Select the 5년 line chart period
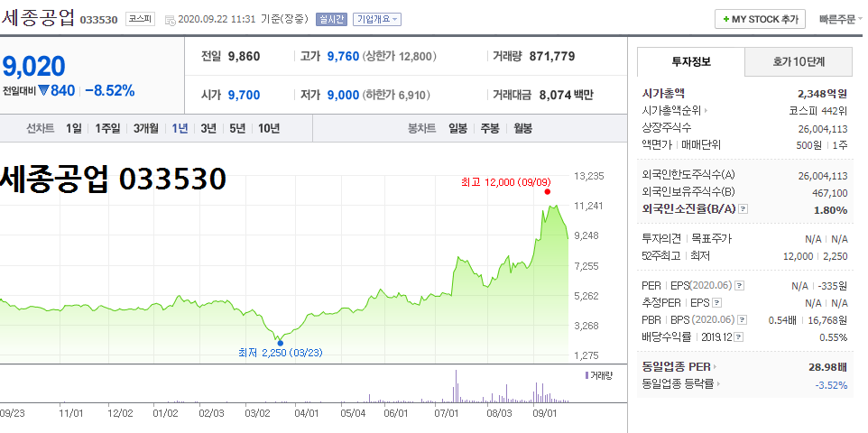868x433 pixels. pyautogui.click(x=237, y=128)
